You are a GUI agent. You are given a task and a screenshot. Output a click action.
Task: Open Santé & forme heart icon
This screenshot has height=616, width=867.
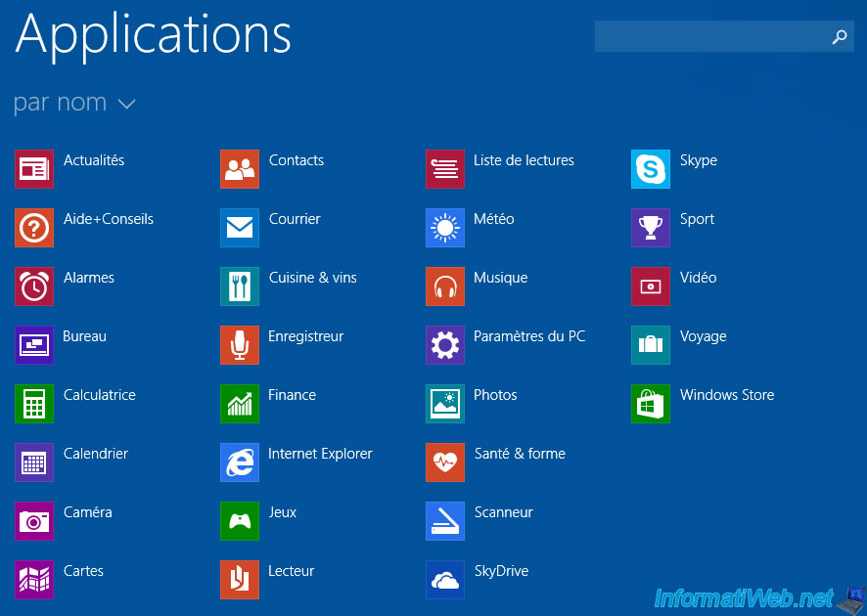tap(445, 462)
